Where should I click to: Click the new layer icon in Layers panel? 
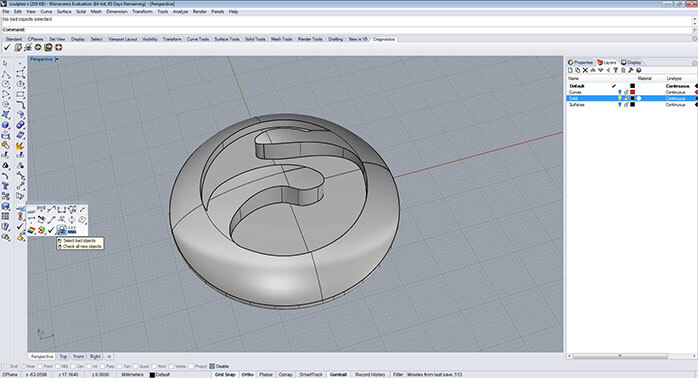pyautogui.click(x=571, y=70)
